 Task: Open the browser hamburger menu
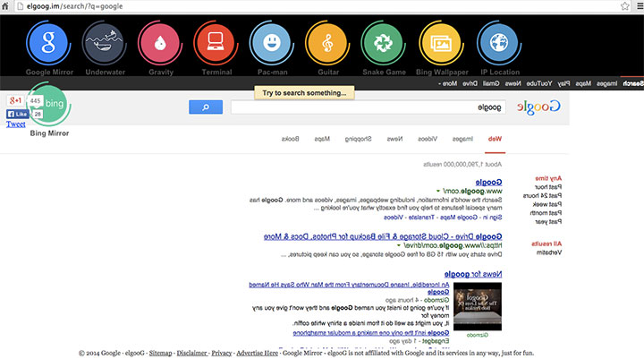click(x=639, y=6)
